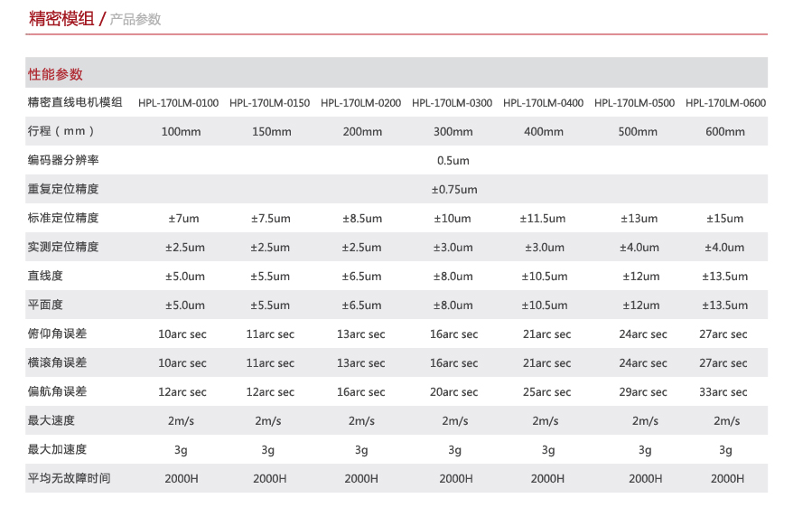812x517 pixels.
Task: Select model HPL-170LM-0500 column header
Action: (634, 103)
